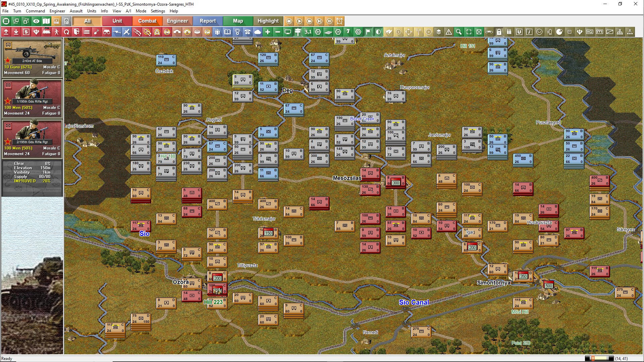Open the victory medal dialog icon
The width and height of the screenshot is (644, 362).
pyautogui.click(x=237, y=32)
